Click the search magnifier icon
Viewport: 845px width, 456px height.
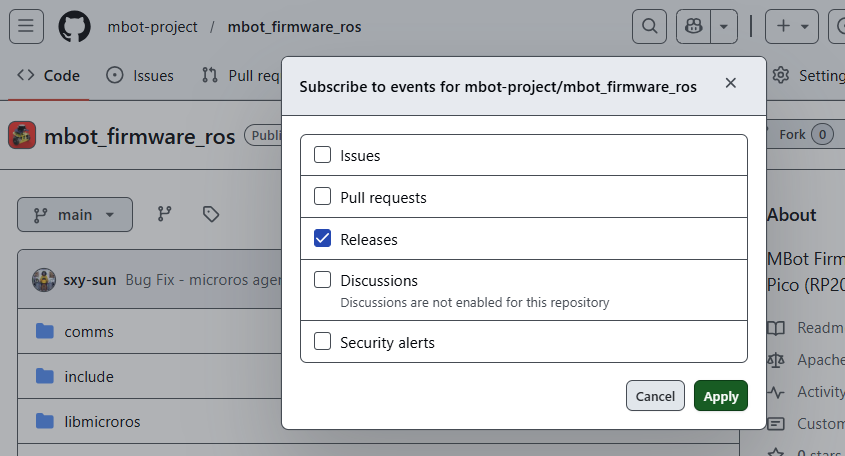point(650,27)
